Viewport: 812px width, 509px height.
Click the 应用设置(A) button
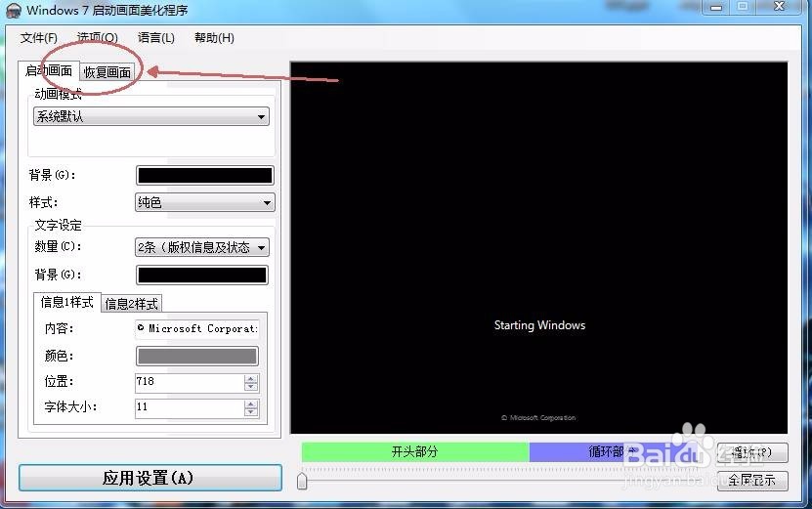(x=150, y=478)
